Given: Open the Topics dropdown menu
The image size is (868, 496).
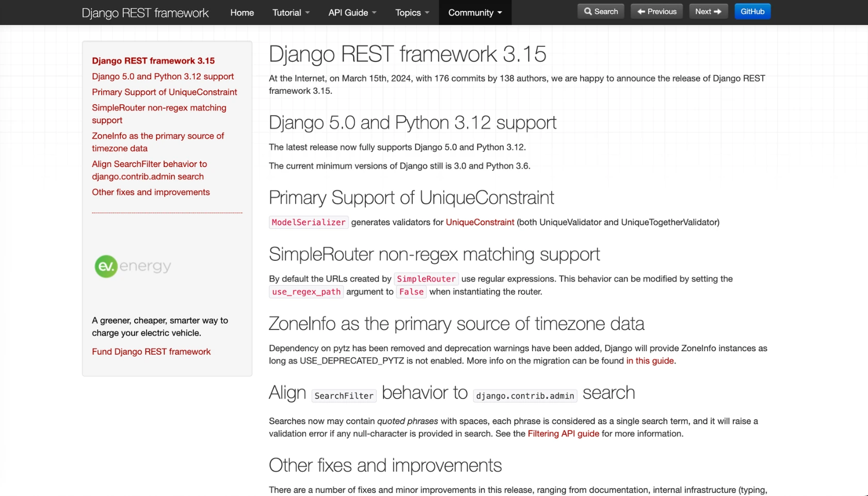Looking at the screenshot, I should click(412, 12).
